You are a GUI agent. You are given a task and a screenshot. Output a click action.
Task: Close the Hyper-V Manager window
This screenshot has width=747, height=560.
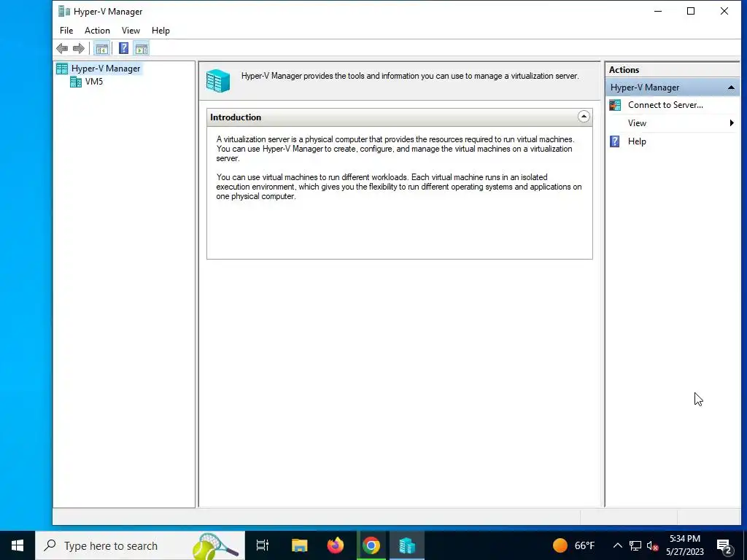tap(724, 11)
